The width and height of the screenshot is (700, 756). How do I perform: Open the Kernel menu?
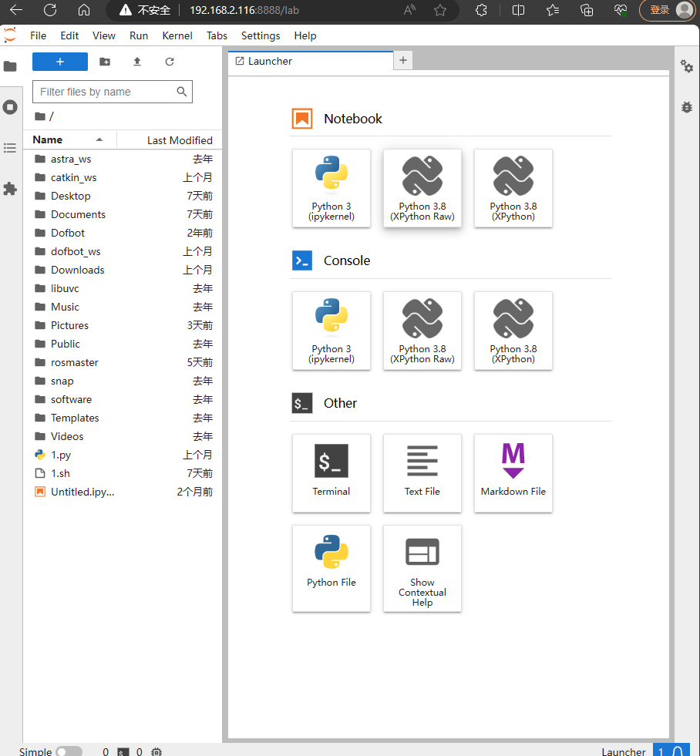point(177,35)
